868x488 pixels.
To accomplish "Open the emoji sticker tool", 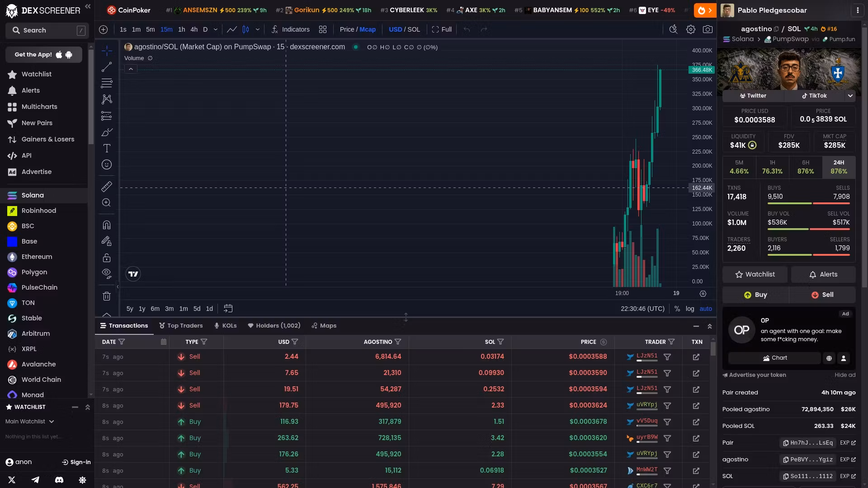I will point(107,164).
